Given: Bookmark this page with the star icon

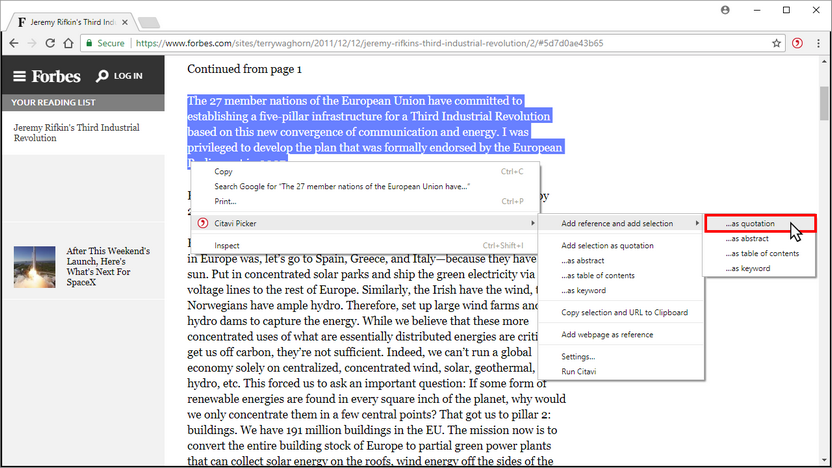Looking at the screenshot, I should [776, 44].
